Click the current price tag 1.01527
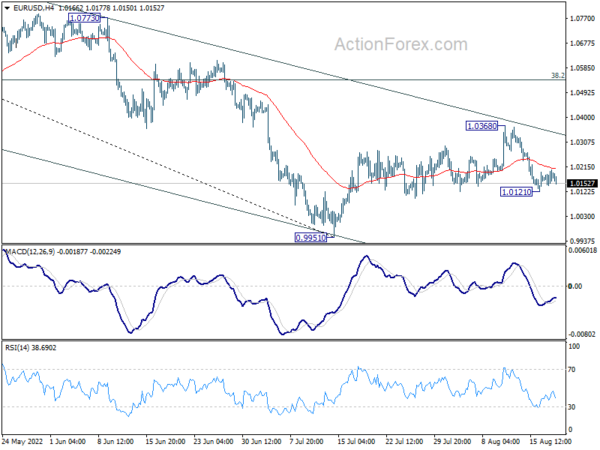 (582, 184)
